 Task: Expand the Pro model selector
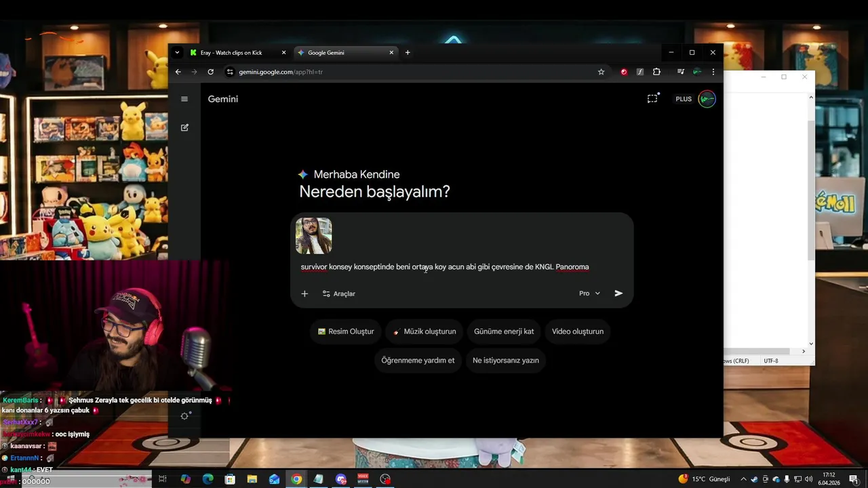point(589,293)
